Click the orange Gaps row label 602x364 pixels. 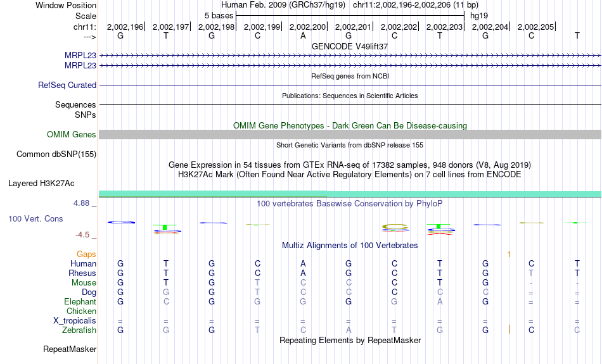(86, 254)
